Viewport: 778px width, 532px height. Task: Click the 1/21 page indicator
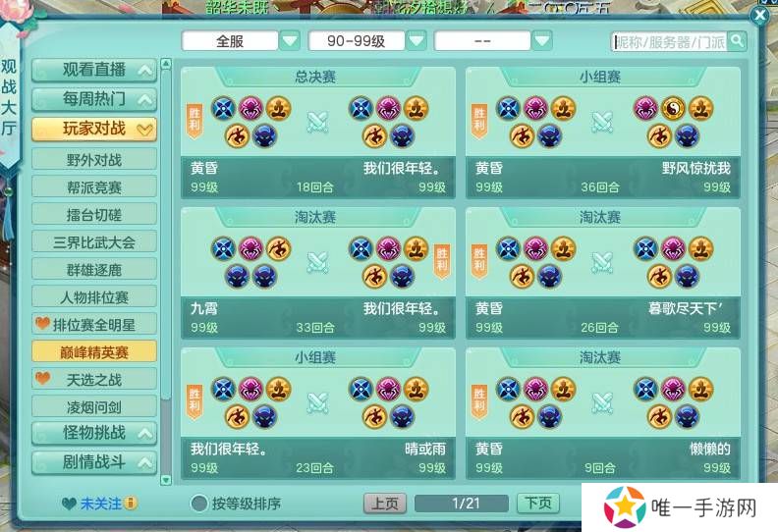tap(462, 504)
